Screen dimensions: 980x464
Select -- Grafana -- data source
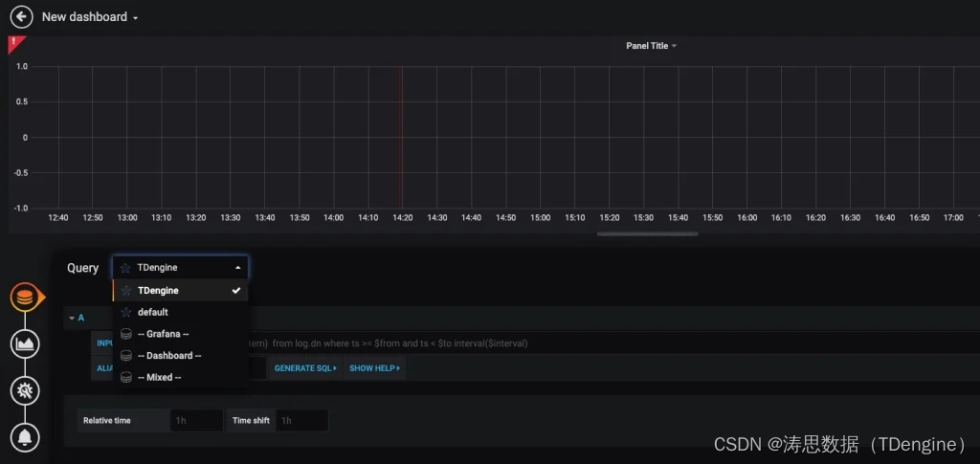[x=181, y=334]
